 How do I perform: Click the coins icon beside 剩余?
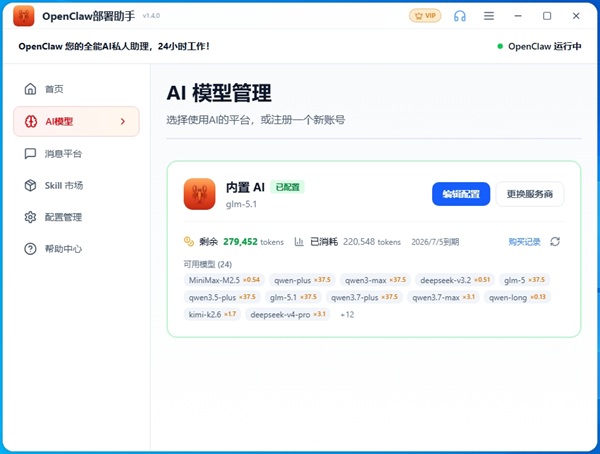coord(189,242)
